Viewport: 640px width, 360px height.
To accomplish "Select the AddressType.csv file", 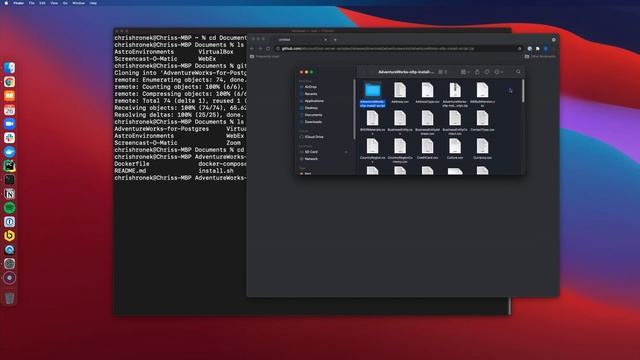I will pyautogui.click(x=427, y=93).
